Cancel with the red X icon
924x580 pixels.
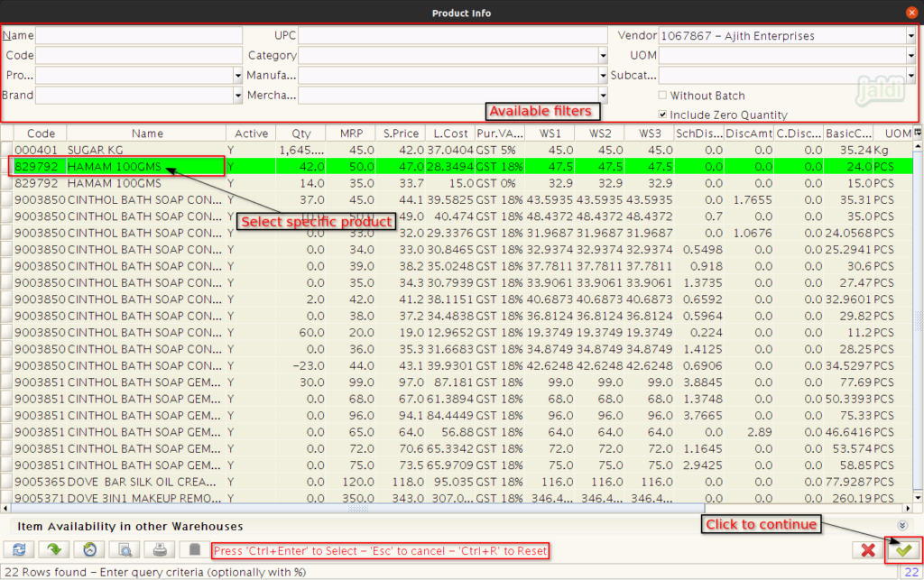[867, 550]
